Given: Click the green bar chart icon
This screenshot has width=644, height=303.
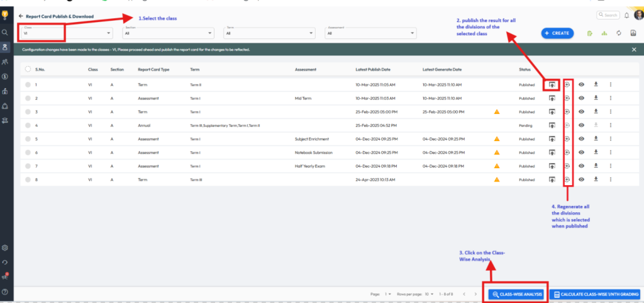Looking at the screenshot, I should pyautogui.click(x=604, y=33).
